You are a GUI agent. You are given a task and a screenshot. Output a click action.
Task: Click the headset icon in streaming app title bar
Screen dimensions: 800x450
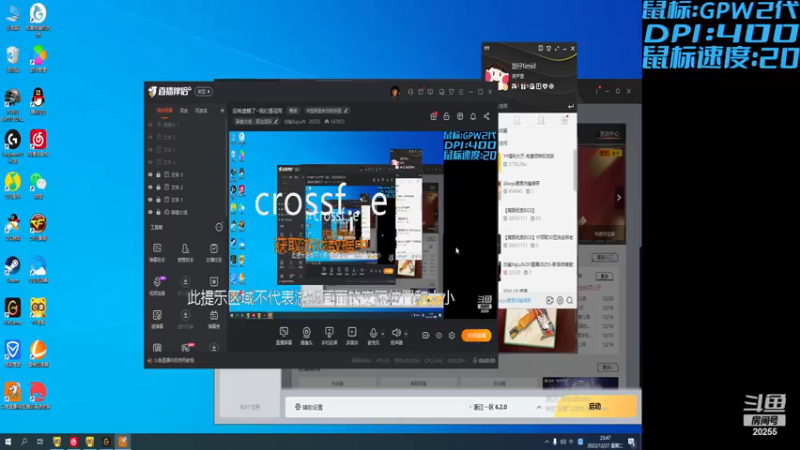(410, 92)
